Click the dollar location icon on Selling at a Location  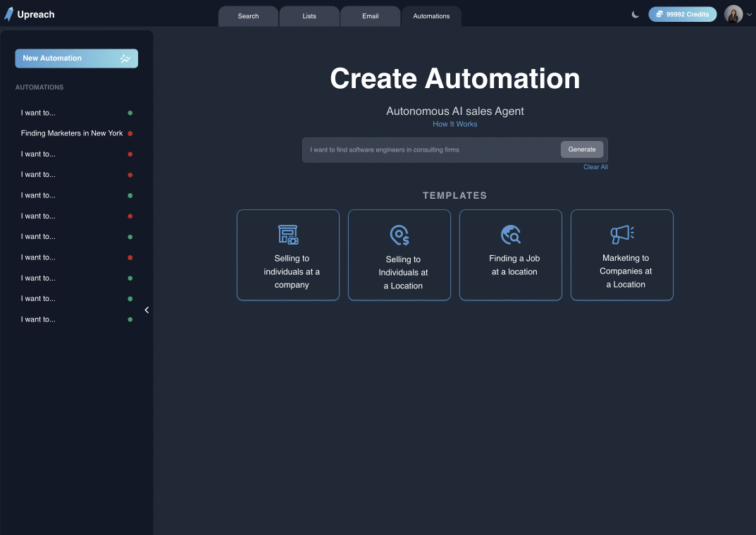[x=399, y=235]
